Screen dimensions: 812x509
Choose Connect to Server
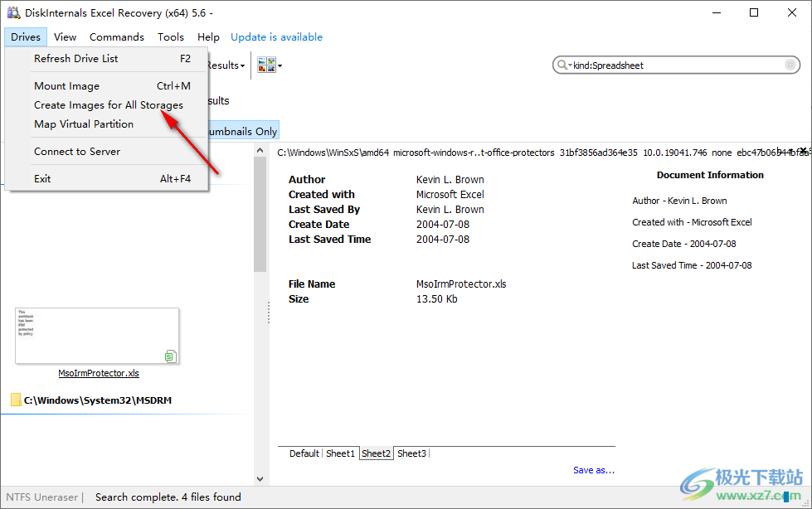106,152
